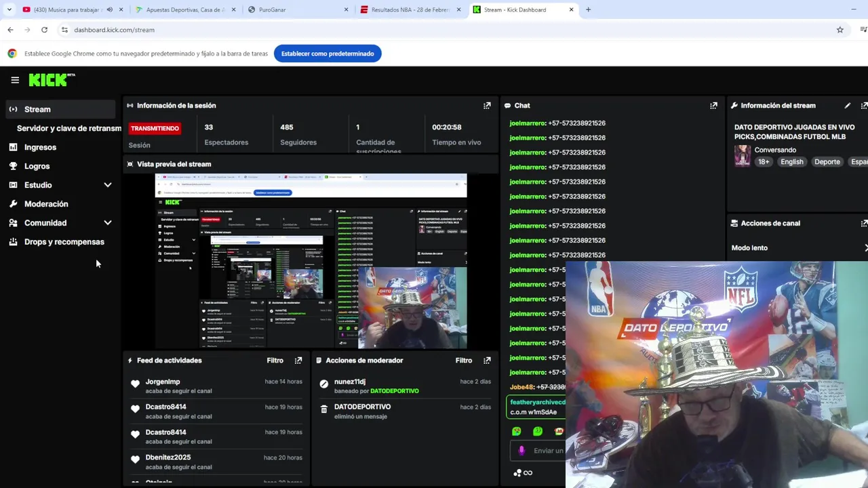The width and height of the screenshot is (868, 488).
Task: Click the Jorgenimp follower entry
Action: coord(216,386)
